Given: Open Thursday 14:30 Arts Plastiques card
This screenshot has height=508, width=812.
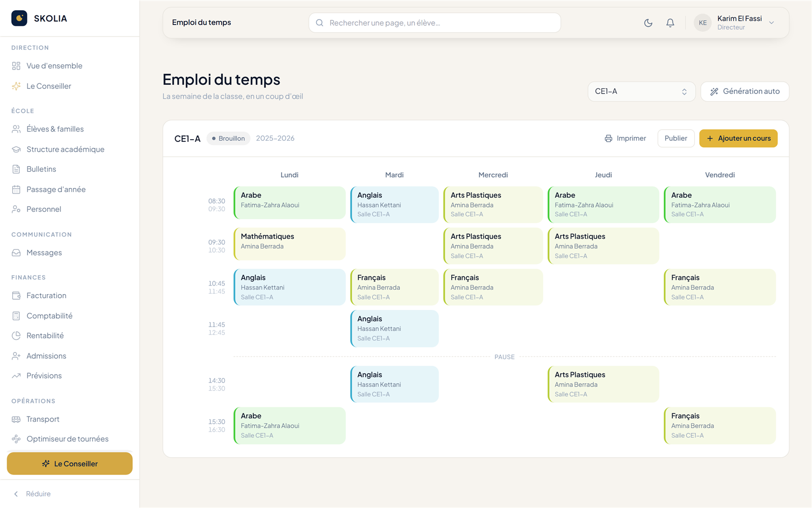Looking at the screenshot, I should point(603,385).
